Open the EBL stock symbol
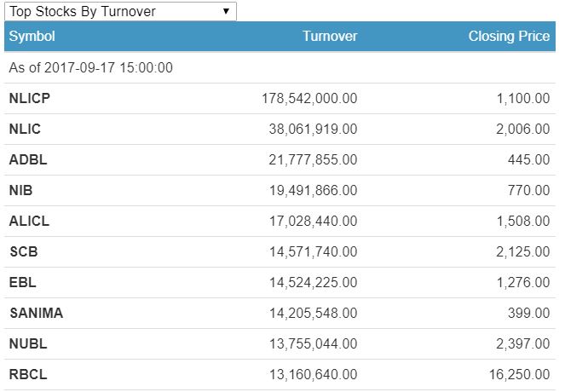The image size is (565, 392). click(22, 283)
